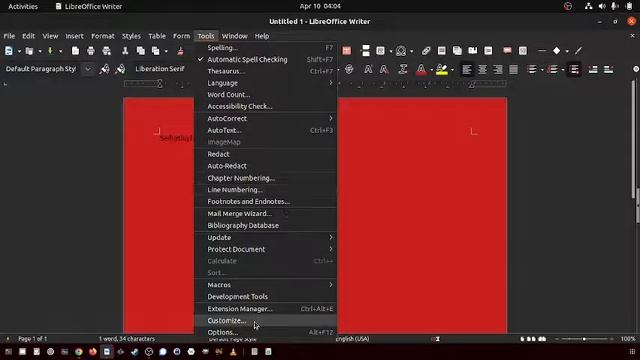The image size is (640, 360).
Task: Toggle justified alignment
Action: (513, 69)
